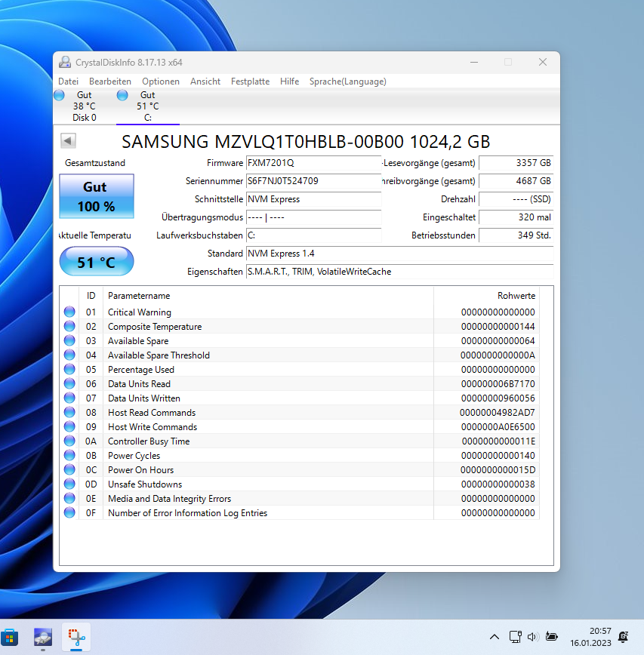Click the Seriennummer field value
The image size is (644, 655).
(x=313, y=181)
